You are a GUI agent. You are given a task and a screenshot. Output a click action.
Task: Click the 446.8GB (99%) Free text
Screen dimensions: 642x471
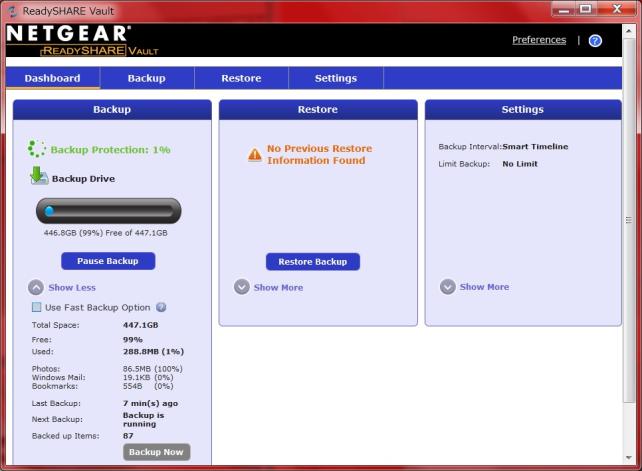point(106,233)
